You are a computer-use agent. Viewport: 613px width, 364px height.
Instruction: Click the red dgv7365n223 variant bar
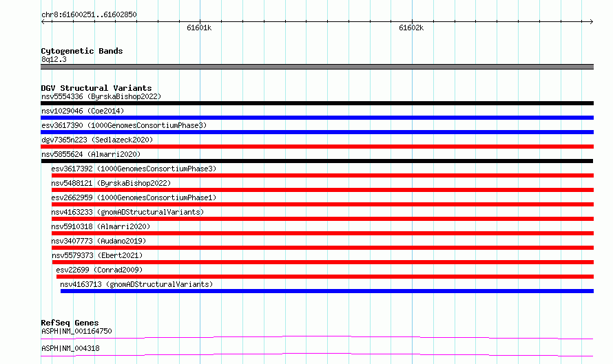pyautogui.click(x=317, y=147)
